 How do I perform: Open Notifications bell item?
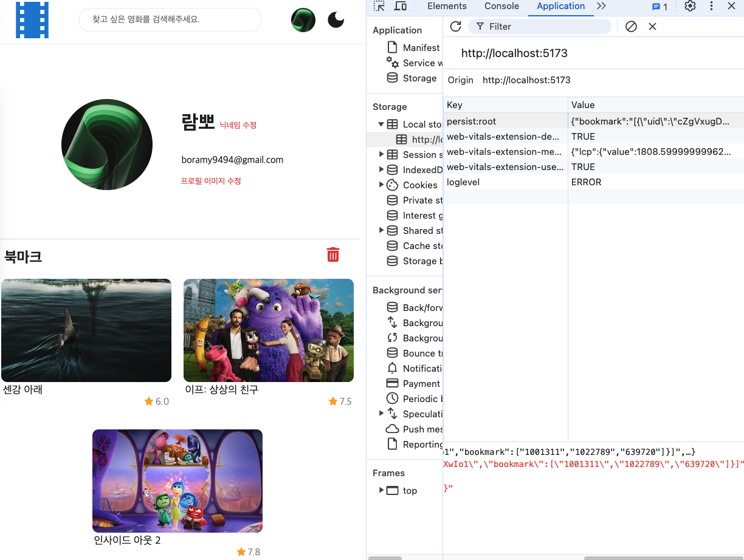pyautogui.click(x=415, y=368)
